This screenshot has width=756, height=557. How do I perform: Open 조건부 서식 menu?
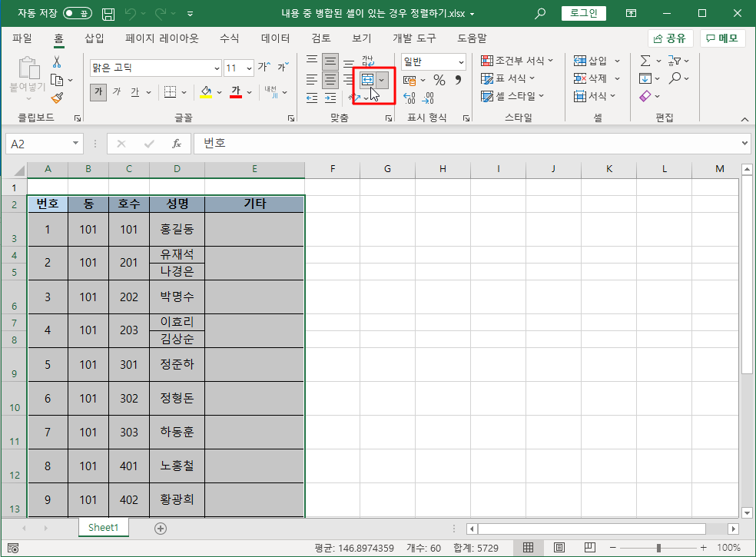517,61
